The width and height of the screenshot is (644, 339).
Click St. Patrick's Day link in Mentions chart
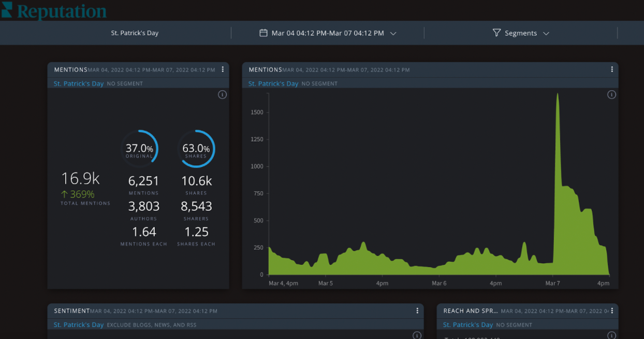pos(273,83)
